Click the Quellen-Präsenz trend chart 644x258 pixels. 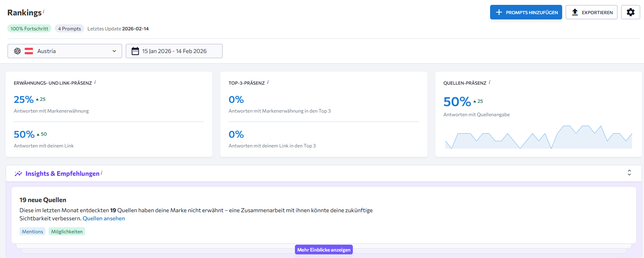click(538, 138)
